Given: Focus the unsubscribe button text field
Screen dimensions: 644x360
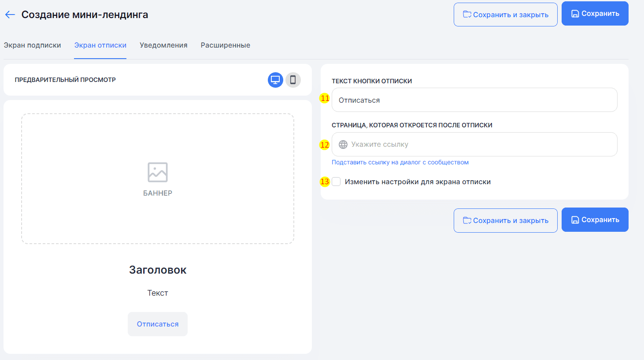Looking at the screenshot, I should pos(474,100).
